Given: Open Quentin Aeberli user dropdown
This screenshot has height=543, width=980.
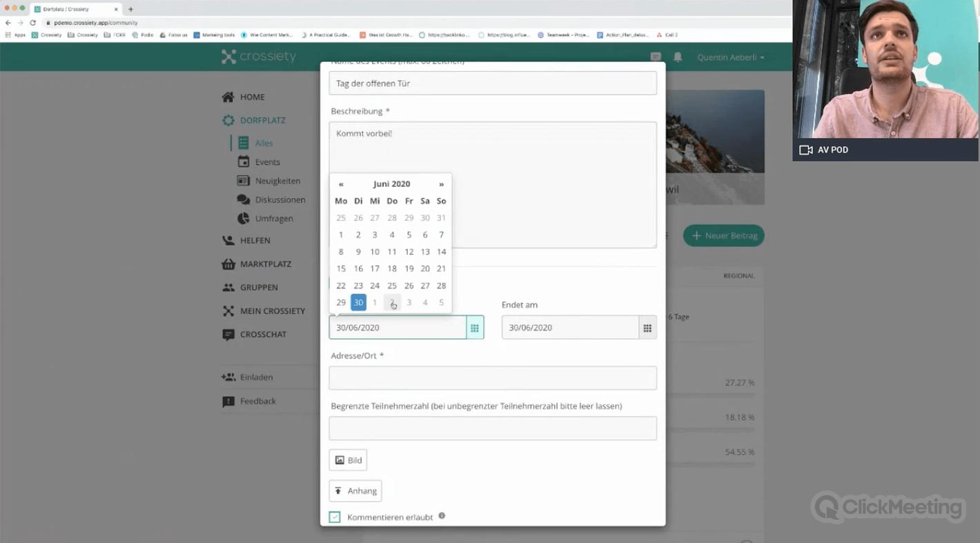Looking at the screenshot, I should point(731,57).
